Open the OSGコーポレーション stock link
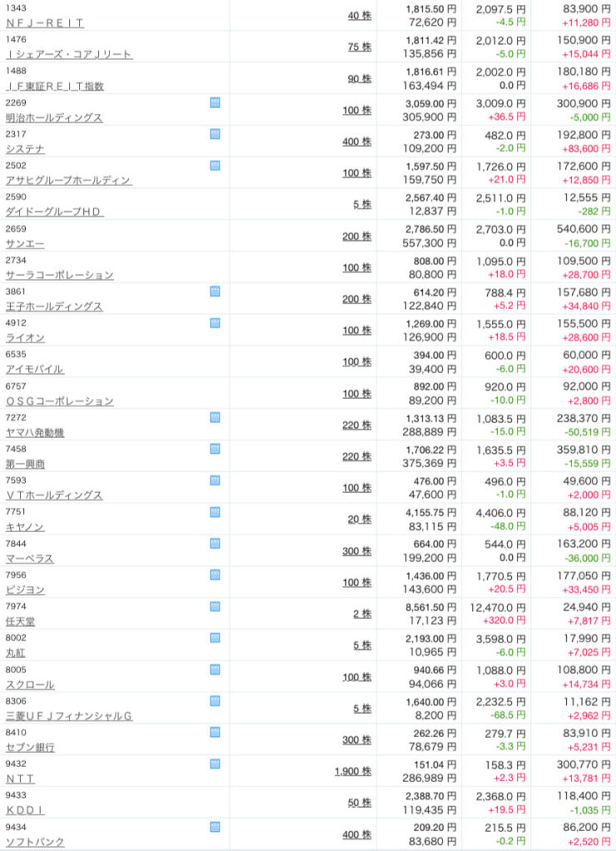 [x=59, y=401]
